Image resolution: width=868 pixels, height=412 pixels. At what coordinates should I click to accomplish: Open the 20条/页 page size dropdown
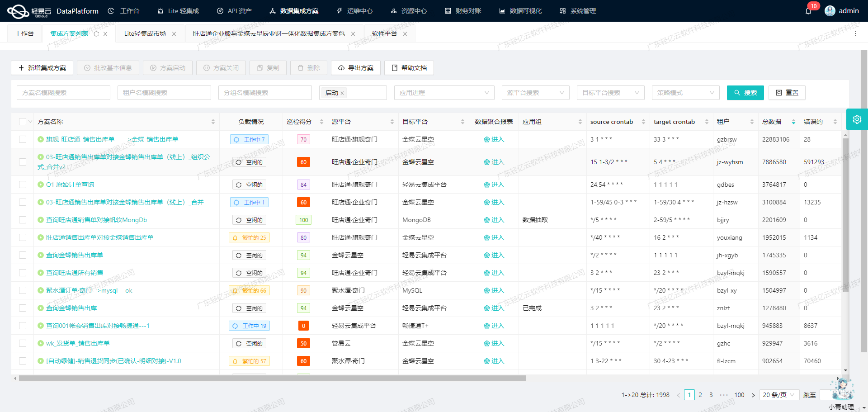(779, 395)
